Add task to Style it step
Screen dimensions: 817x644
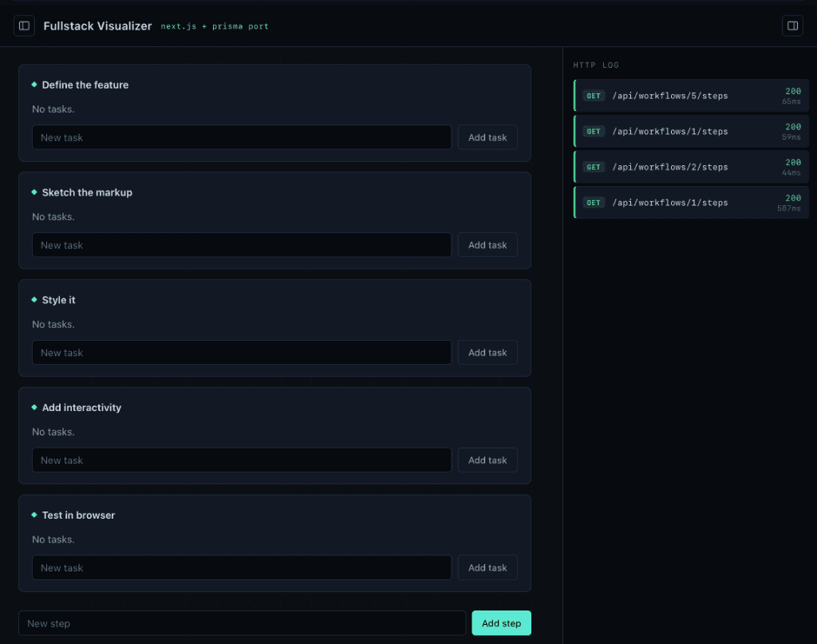[487, 352]
